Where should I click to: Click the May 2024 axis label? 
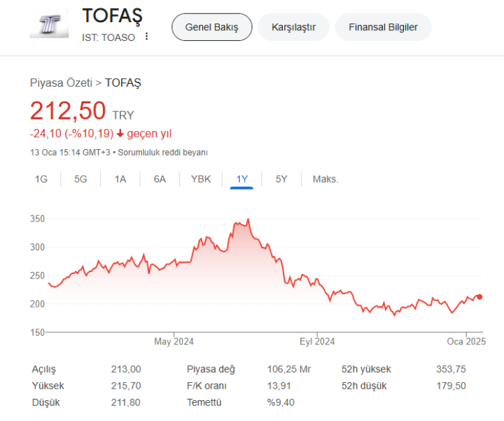point(173,342)
